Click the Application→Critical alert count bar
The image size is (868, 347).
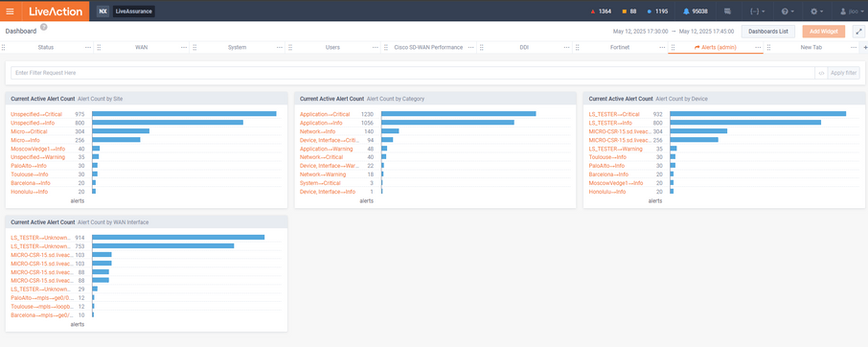(458, 114)
